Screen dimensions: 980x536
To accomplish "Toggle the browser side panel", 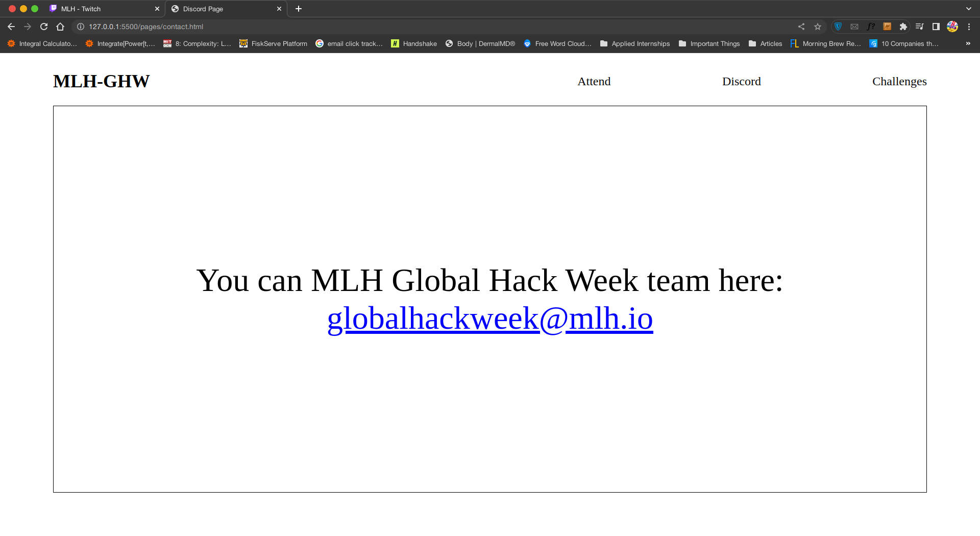I will (936, 27).
